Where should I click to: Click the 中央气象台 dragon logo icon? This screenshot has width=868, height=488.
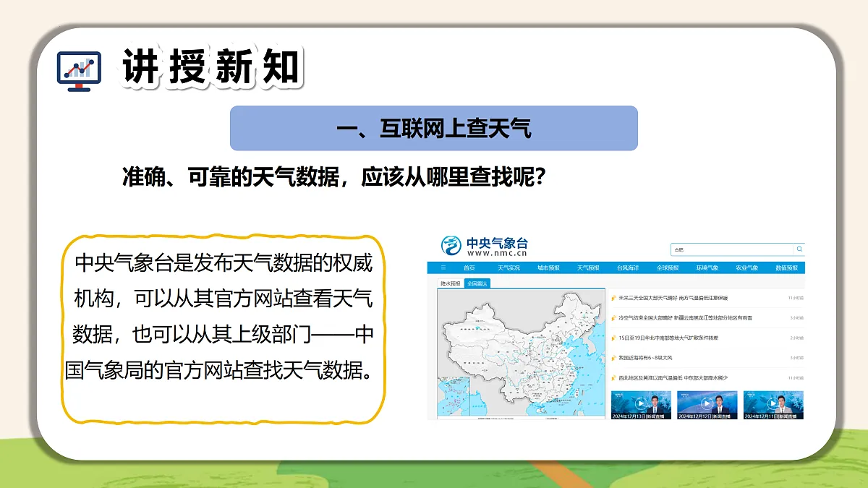pyautogui.click(x=451, y=246)
